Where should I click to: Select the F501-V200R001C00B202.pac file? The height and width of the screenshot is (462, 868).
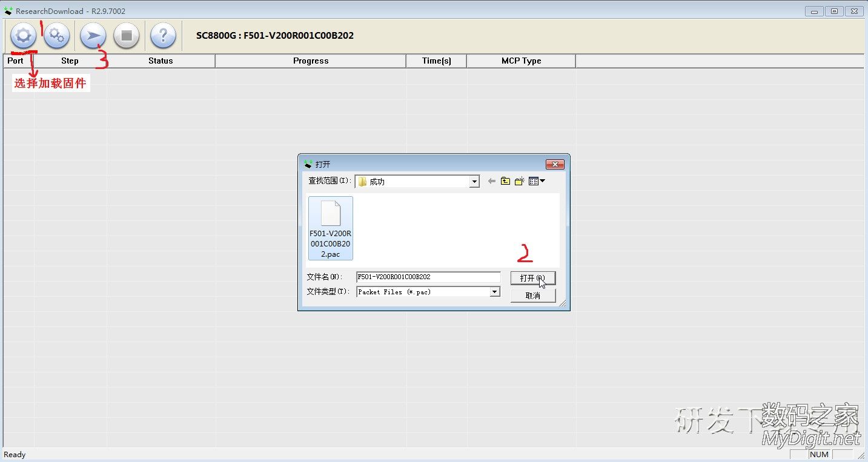[x=331, y=228]
